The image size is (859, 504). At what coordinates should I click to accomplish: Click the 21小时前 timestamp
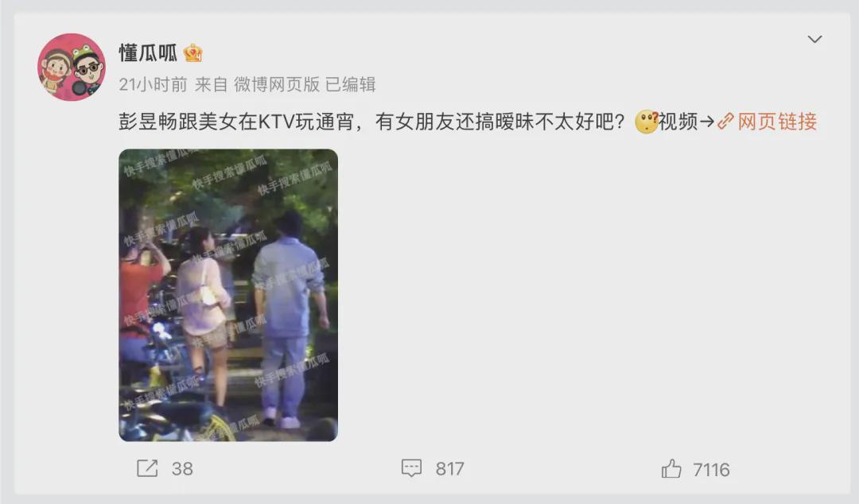pyautogui.click(x=153, y=84)
